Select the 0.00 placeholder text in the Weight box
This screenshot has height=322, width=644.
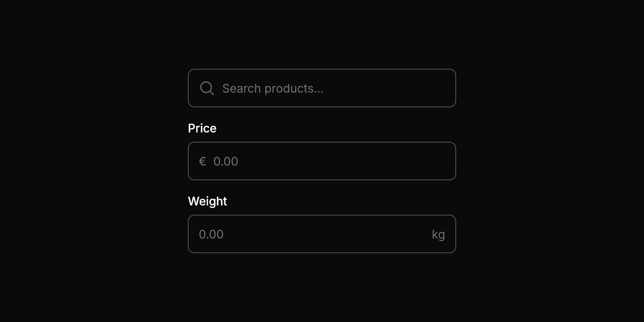(x=211, y=234)
